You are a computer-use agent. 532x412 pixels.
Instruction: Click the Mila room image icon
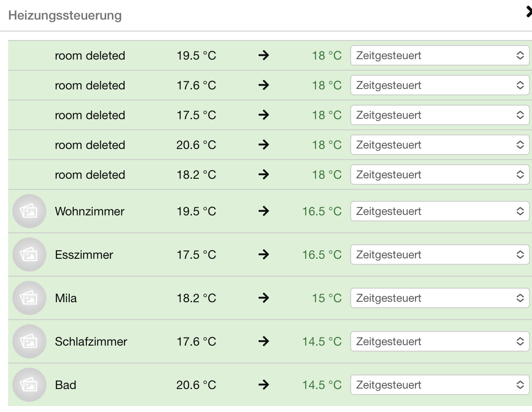pos(29,298)
